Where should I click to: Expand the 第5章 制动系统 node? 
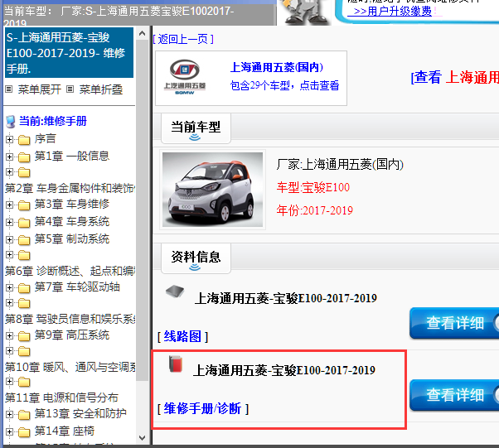10,240
